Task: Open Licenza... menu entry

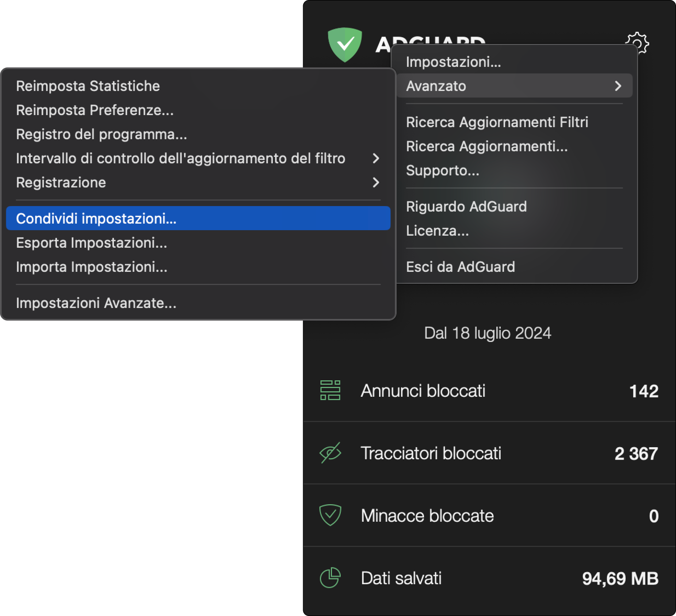Action: (x=514, y=231)
